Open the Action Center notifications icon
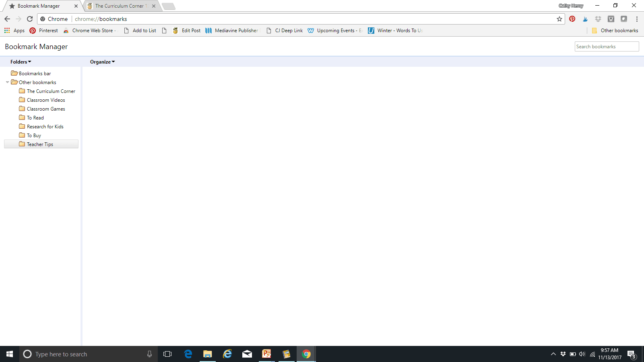 click(x=632, y=354)
